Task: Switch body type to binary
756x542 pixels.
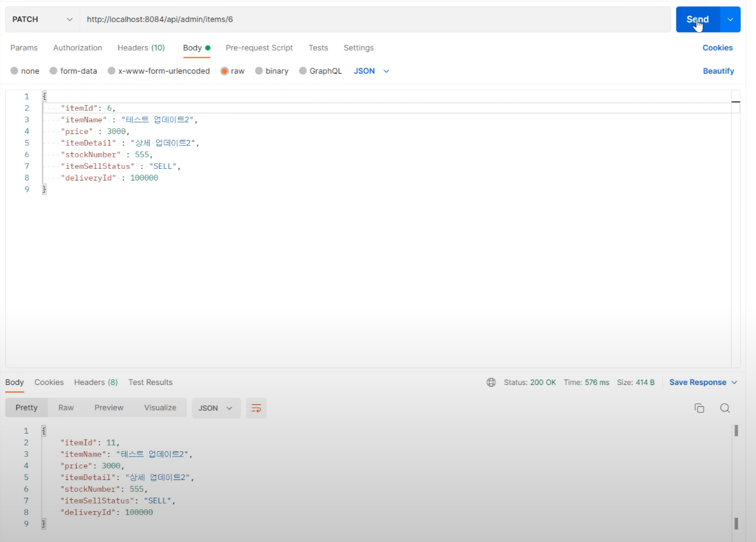Action: point(272,70)
